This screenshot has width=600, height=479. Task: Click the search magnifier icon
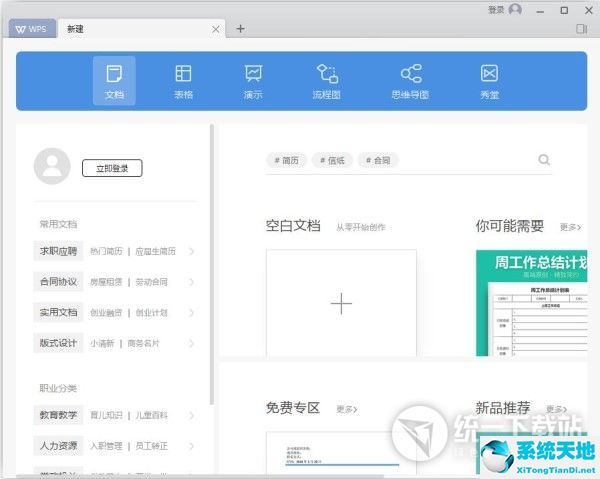point(544,160)
